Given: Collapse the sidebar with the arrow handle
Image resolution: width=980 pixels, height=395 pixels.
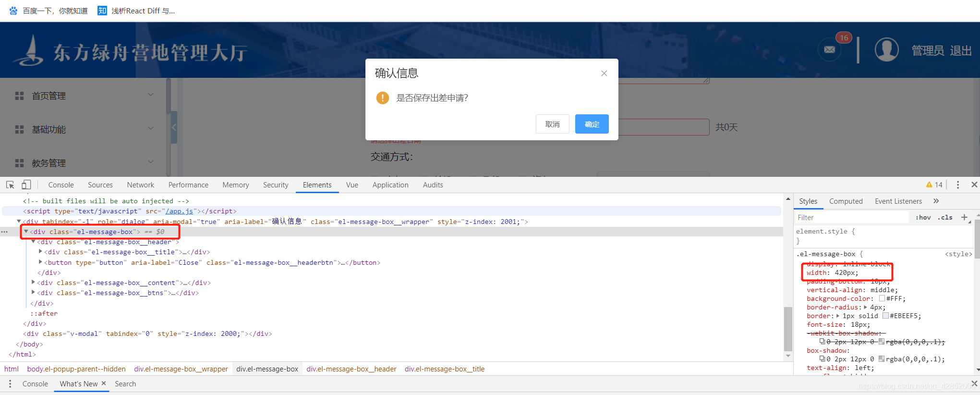Looking at the screenshot, I should tap(174, 127).
